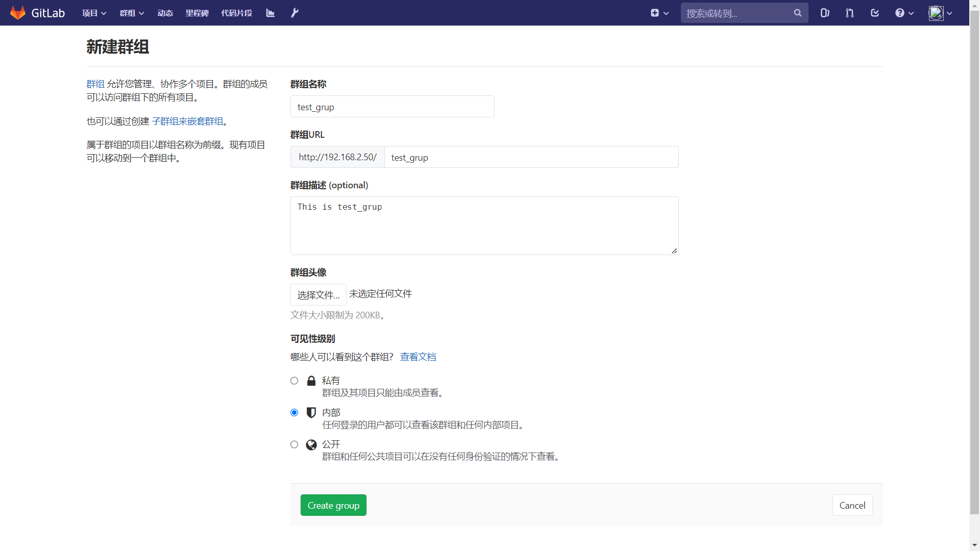
Task: Open the plus new-item dropdown
Action: (659, 13)
